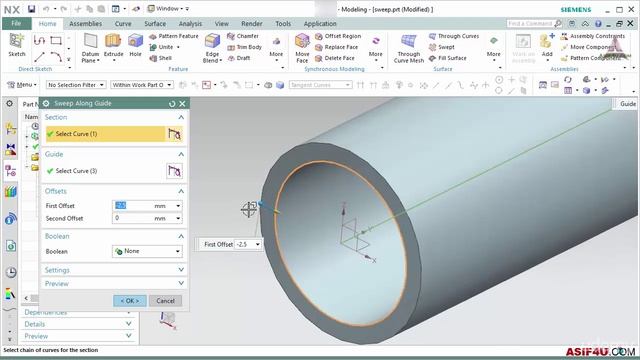Confirm the sweep with OK
Screen dimensions: 640x360
click(129, 301)
